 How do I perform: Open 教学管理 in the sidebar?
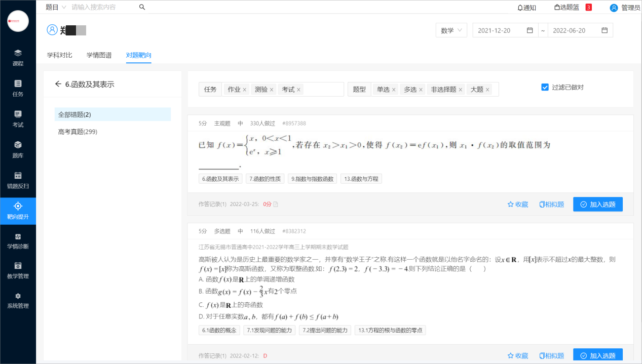tap(18, 270)
